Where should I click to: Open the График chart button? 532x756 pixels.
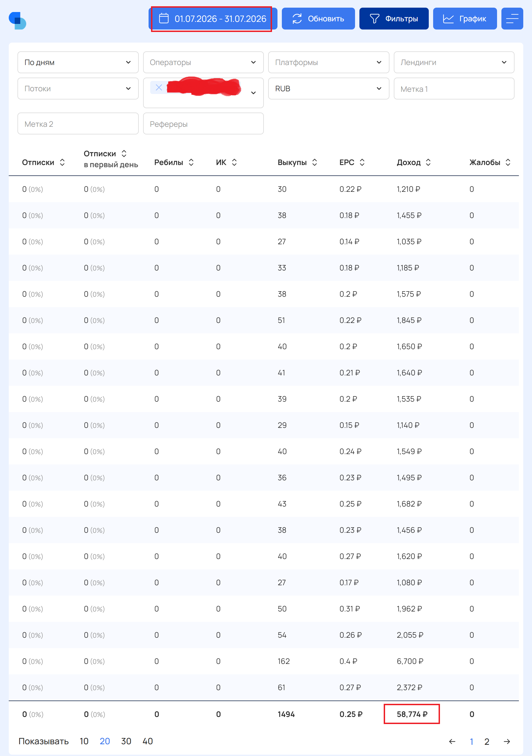point(465,19)
